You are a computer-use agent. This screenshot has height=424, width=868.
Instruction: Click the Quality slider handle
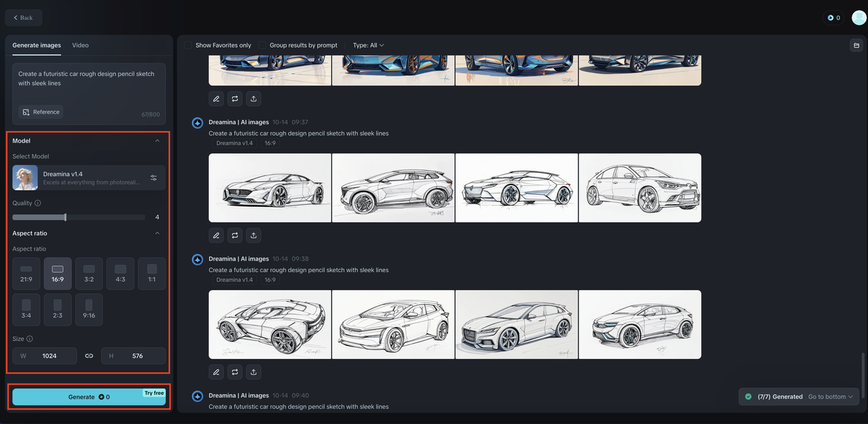coord(65,217)
